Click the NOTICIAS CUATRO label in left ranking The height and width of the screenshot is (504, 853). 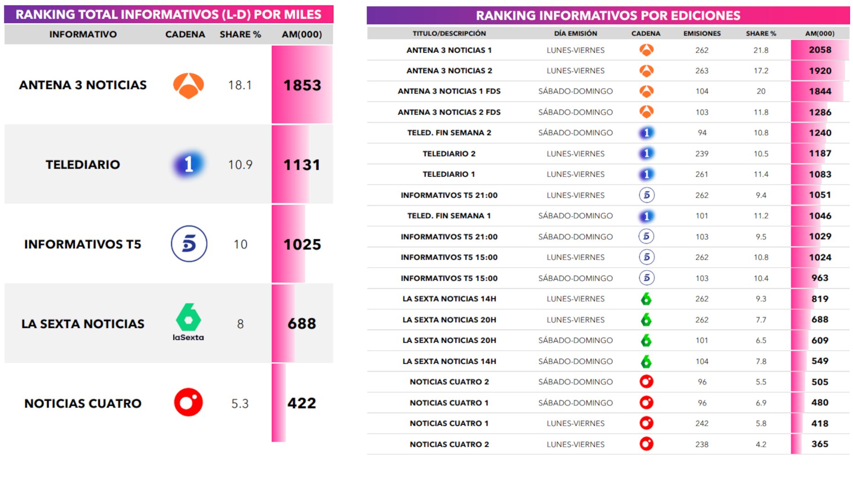83,403
